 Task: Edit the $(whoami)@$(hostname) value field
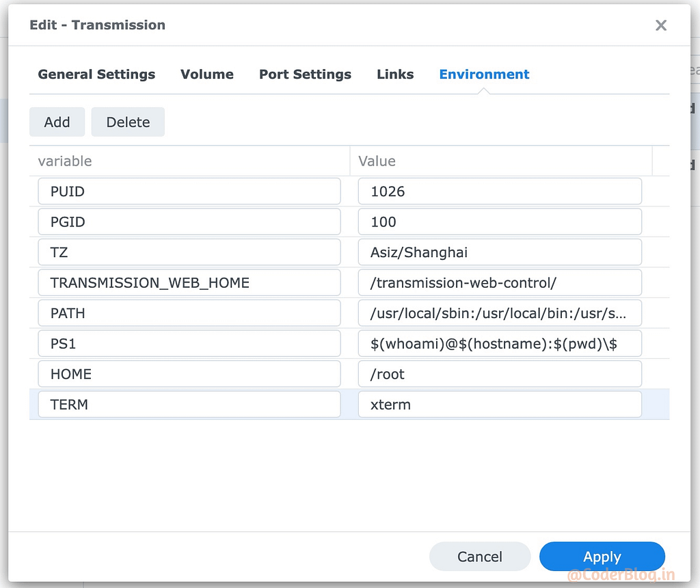click(500, 343)
